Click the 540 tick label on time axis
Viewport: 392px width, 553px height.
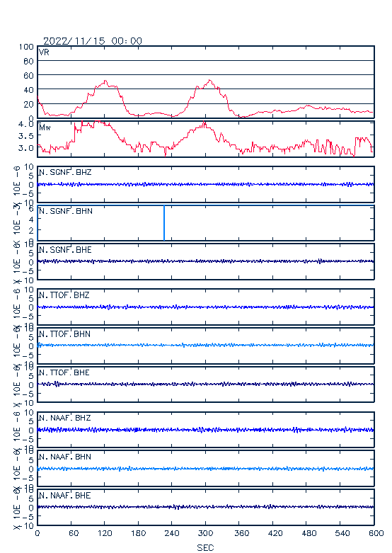coord(342,533)
